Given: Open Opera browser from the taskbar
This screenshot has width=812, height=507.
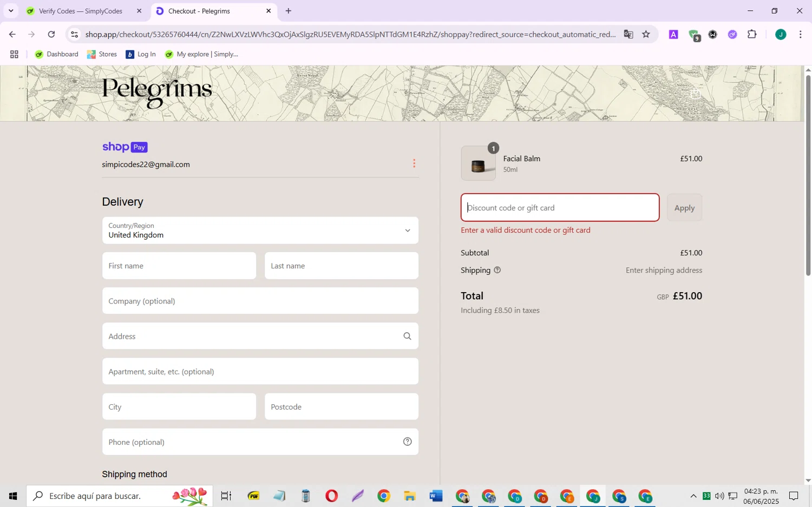Looking at the screenshot, I should (x=331, y=496).
